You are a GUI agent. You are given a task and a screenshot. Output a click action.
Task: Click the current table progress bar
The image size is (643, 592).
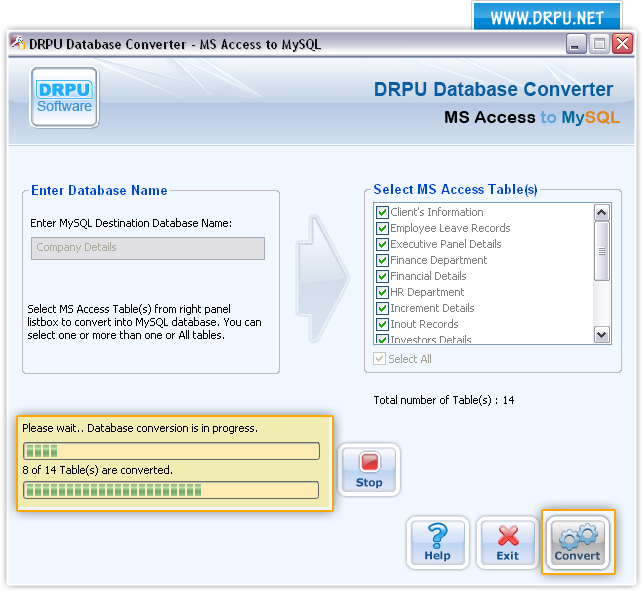171,451
